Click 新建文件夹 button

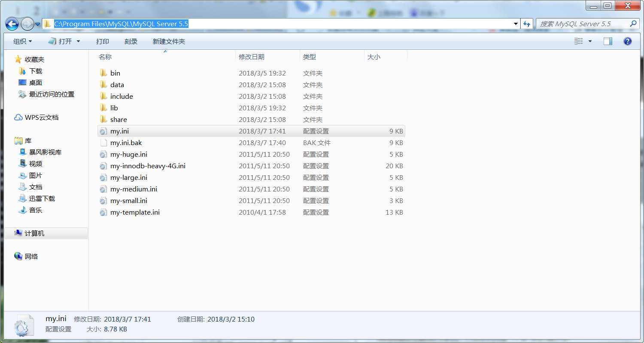(x=169, y=42)
